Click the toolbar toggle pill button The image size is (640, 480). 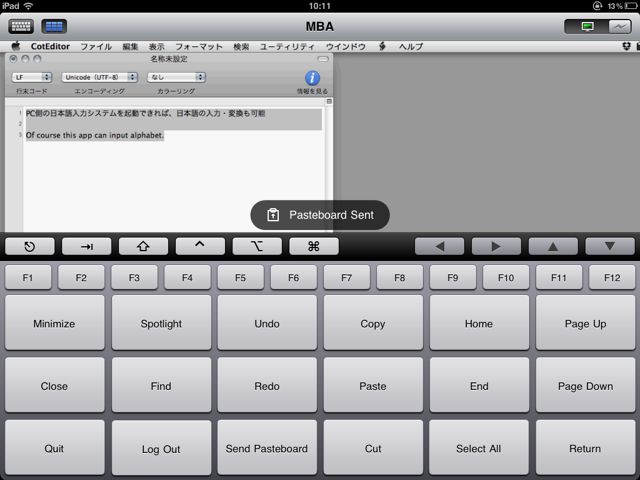(x=323, y=59)
